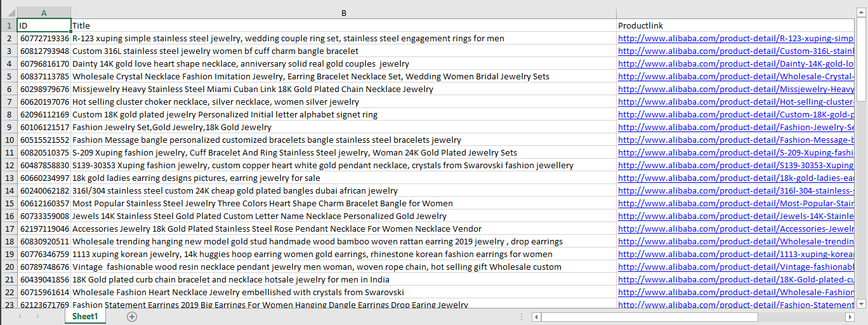Select title 'Fashion Statement Earrings 2019' cell
This screenshot has width=868, height=325.
[x=344, y=304]
